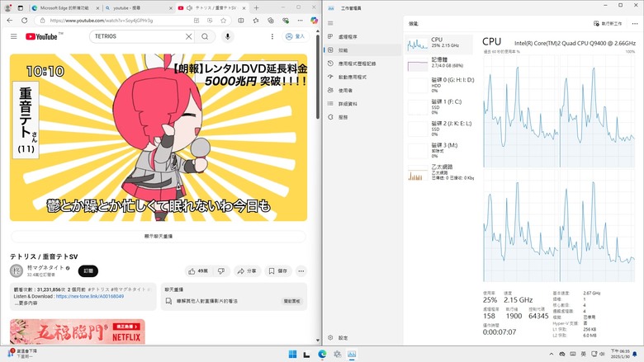Viewport: 644px width, 362px height.
Task: Open Task Manager taskbar icon
Action: coord(352,355)
